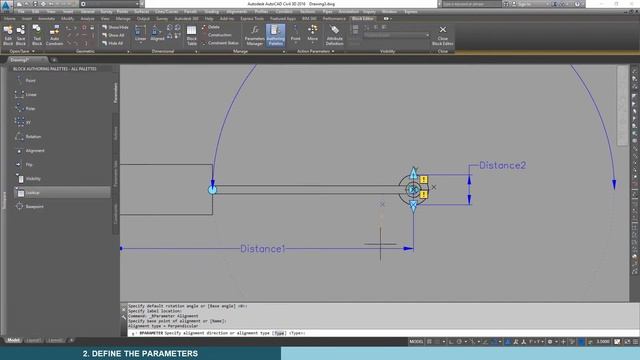Switch to the Constraints palette tab
The image size is (640, 360).
pyautogui.click(x=116, y=214)
